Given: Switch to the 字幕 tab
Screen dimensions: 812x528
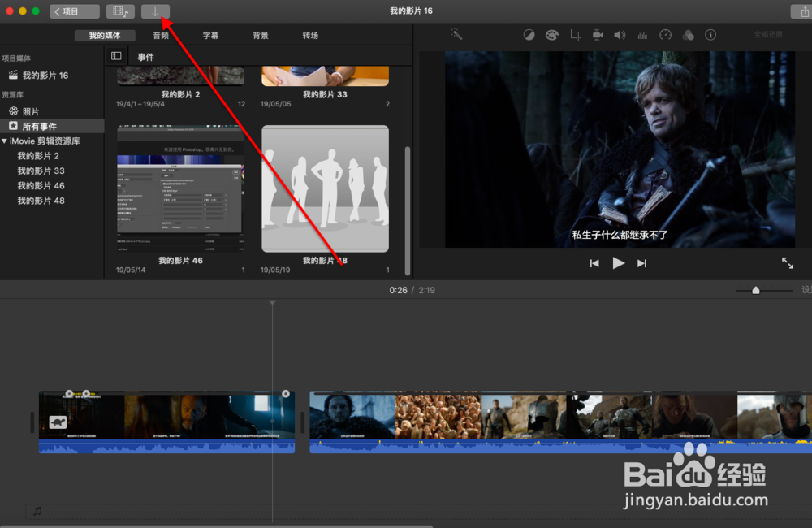Looking at the screenshot, I should click(211, 35).
